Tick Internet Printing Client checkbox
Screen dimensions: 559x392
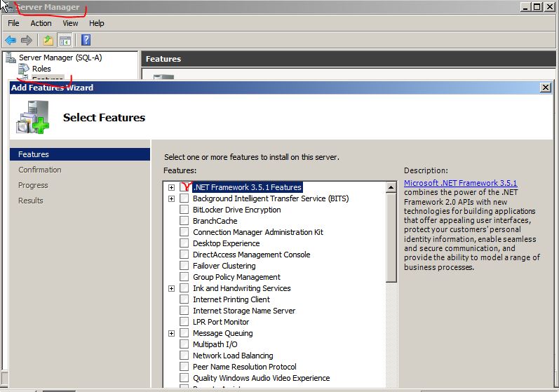pos(184,299)
